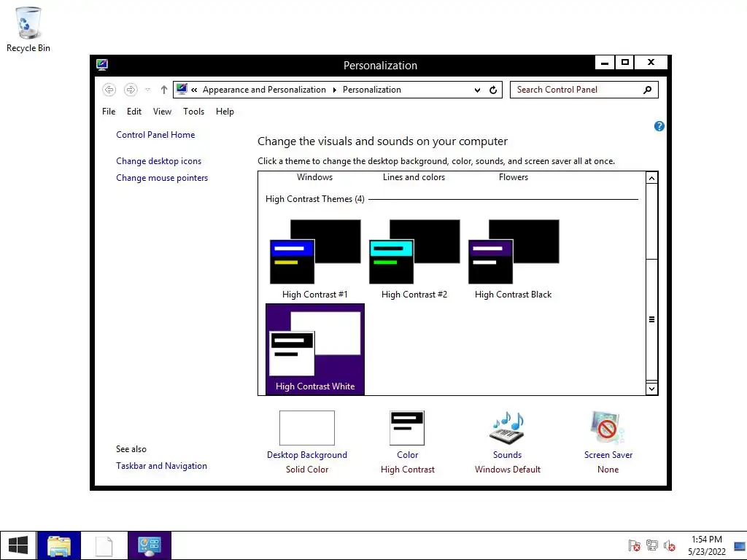
Task: Minimize the Personalization window
Action: [605, 63]
